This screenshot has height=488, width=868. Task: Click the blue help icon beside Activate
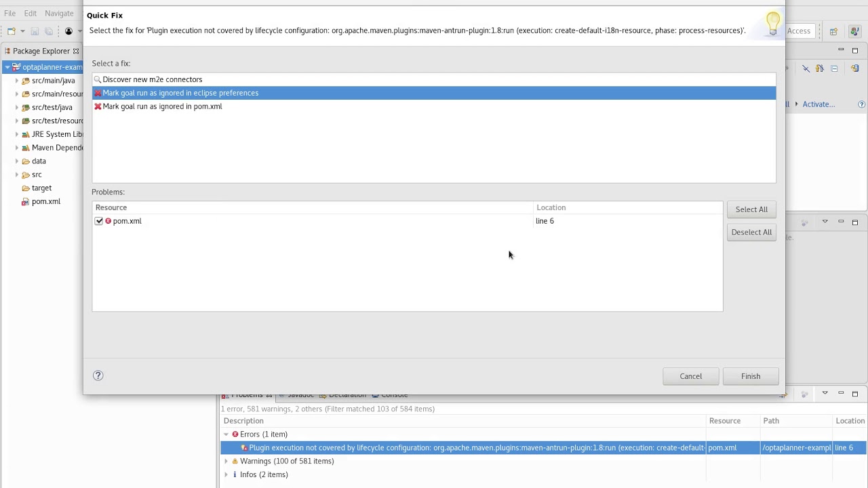861,104
